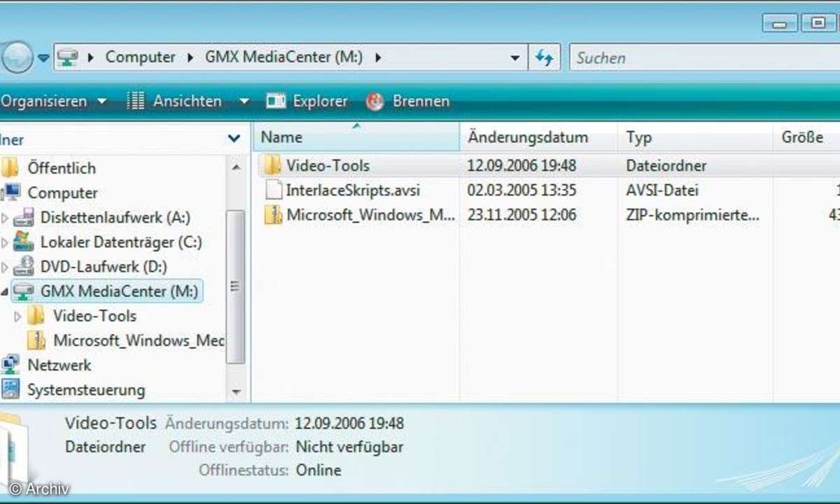
Task: Select Systemsteuerung in the folder tree
Action: [x=86, y=390]
